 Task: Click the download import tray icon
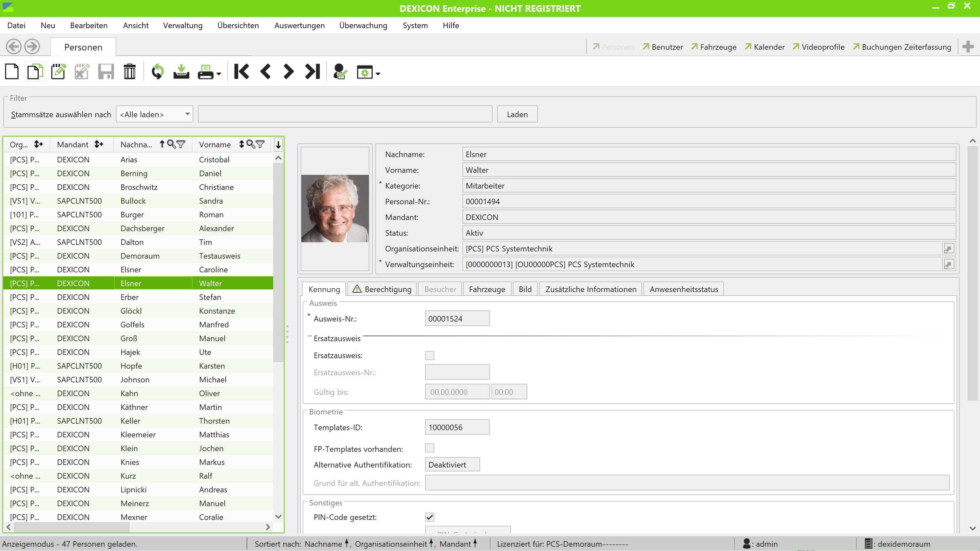coord(181,71)
